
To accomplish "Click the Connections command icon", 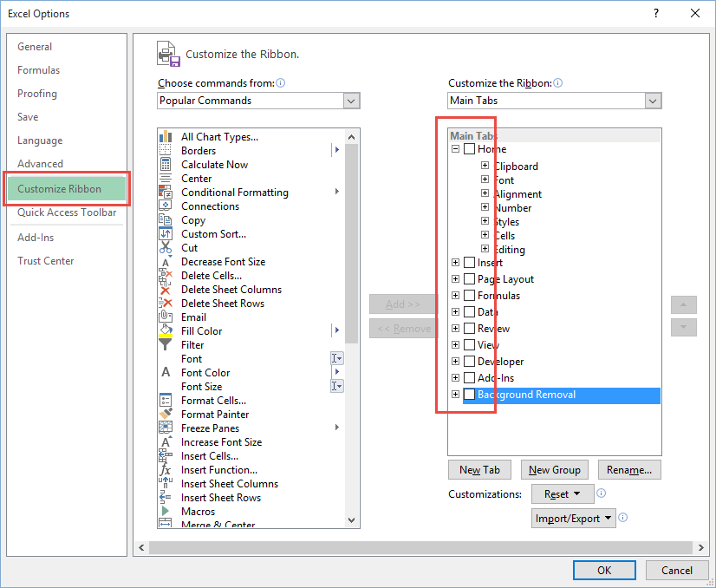I will [x=166, y=206].
